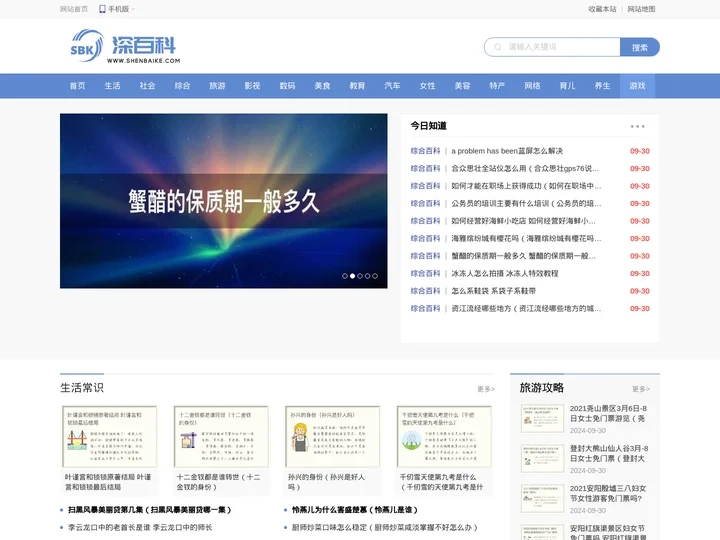
Task: Open article 资江流经哪些地方
Action: point(526,309)
